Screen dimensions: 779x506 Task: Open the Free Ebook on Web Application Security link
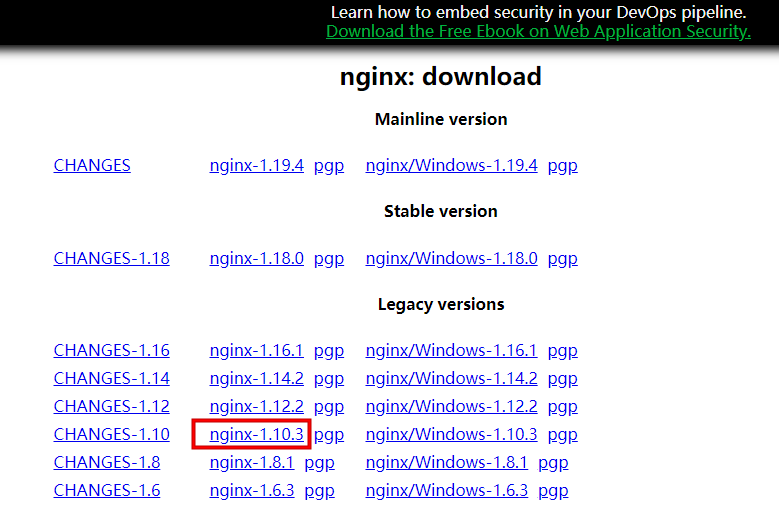tap(538, 31)
